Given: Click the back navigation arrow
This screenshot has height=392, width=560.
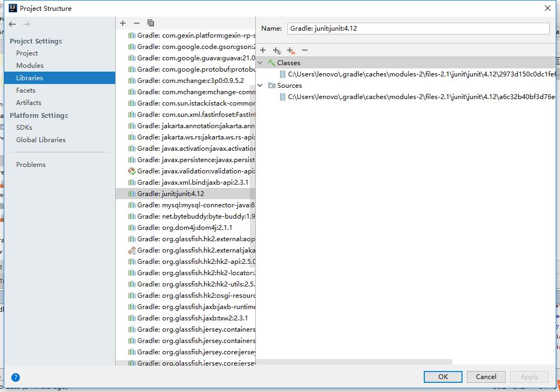Looking at the screenshot, I should tap(12, 24).
